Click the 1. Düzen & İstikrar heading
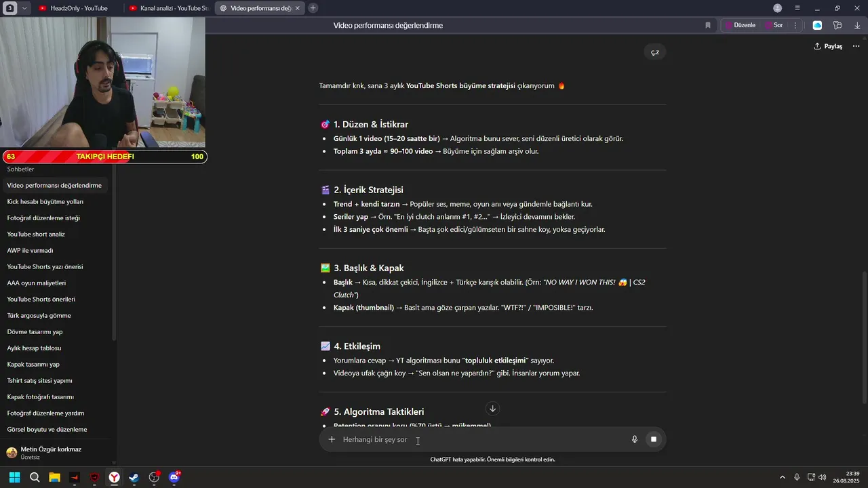Image resolution: width=868 pixels, height=488 pixels. pos(370,125)
